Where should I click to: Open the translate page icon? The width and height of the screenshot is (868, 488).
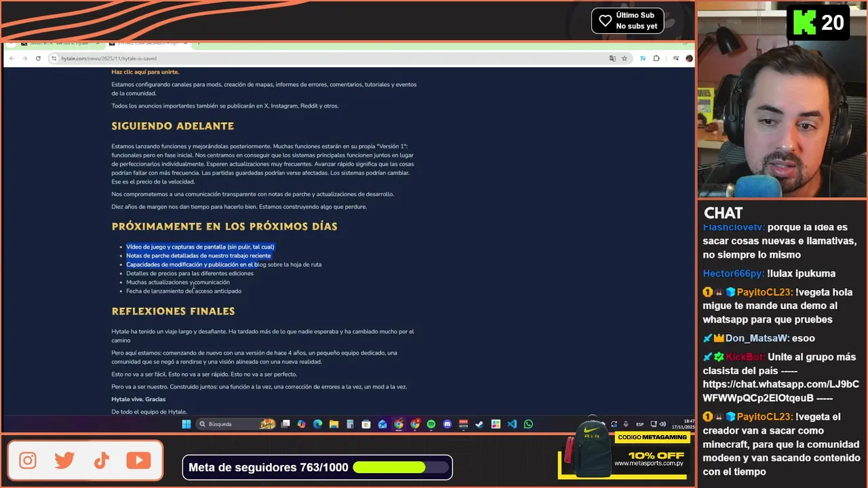[x=612, y=58]
